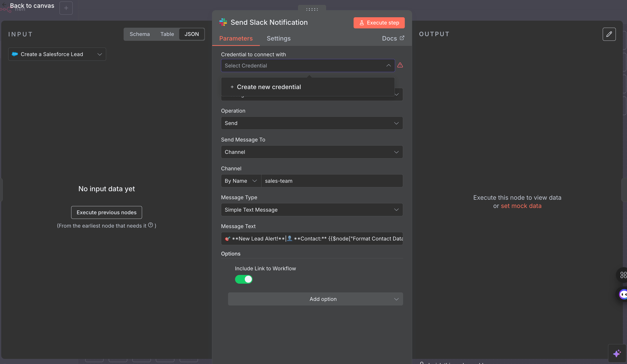Open the Docs external link
Image resolution: width=627 pixels, height=364 pixels.
393,38
